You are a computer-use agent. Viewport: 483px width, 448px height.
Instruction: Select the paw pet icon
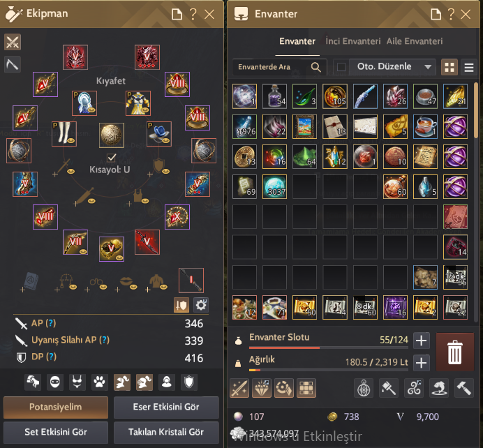[x=99, y=382]
